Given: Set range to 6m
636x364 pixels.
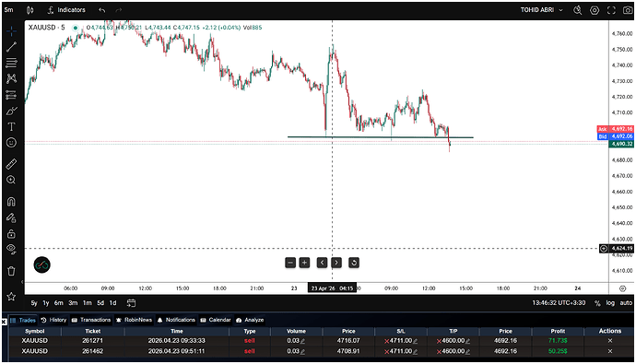Looking at the screenshot, I should pos(59,303).
